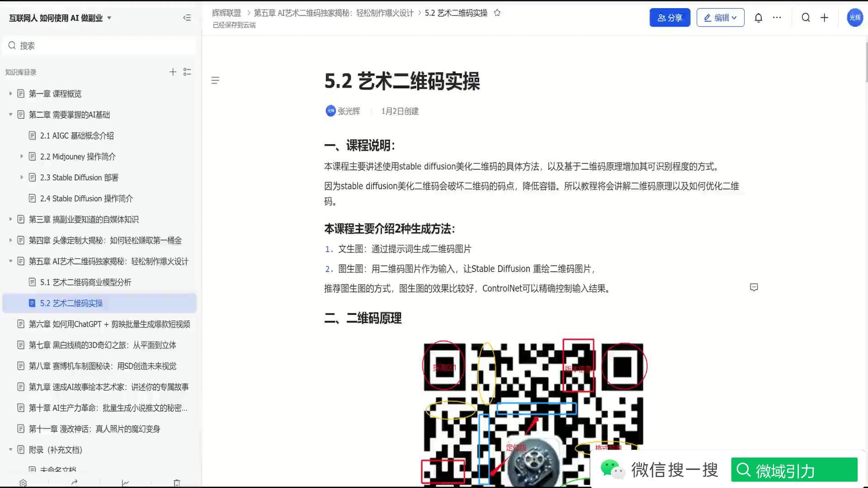868x488 pixels.
Task: Collapse 第二章 需要掌握的AI基础
Action: (10, 114)
